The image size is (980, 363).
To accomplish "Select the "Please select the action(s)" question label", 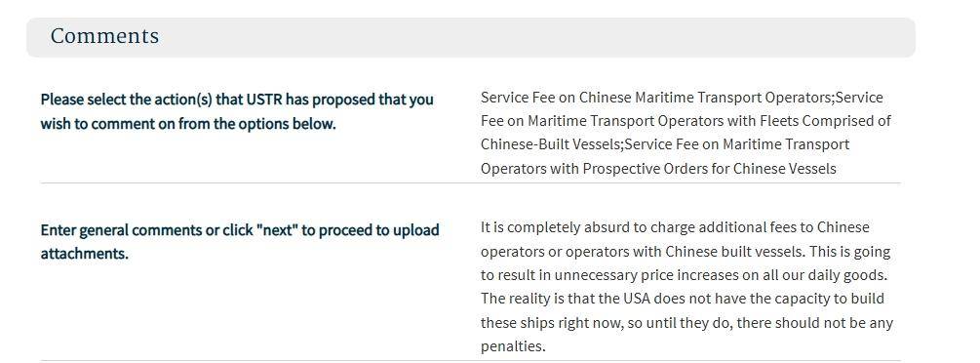I will [237, 111].
